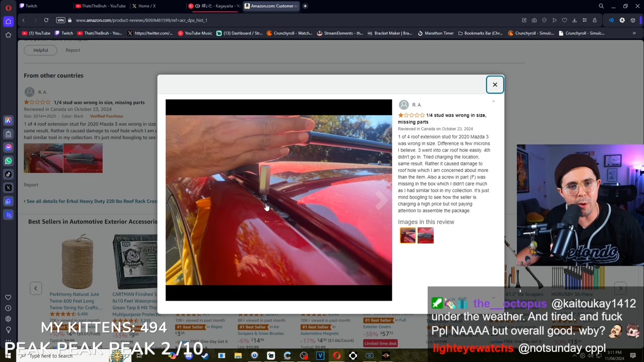Open Messenger in the Opera sidebar
This screenshot has width=644, height=362.
click(8, 147)
